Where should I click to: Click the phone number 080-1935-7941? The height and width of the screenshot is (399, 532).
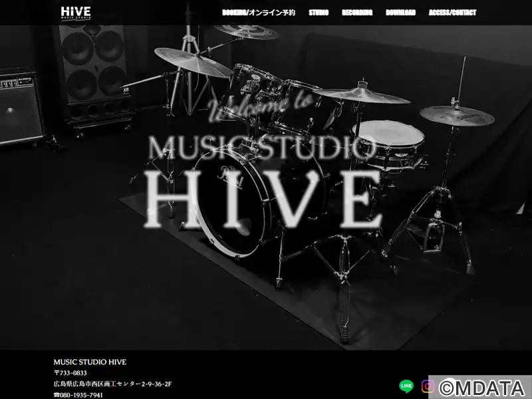78,395
